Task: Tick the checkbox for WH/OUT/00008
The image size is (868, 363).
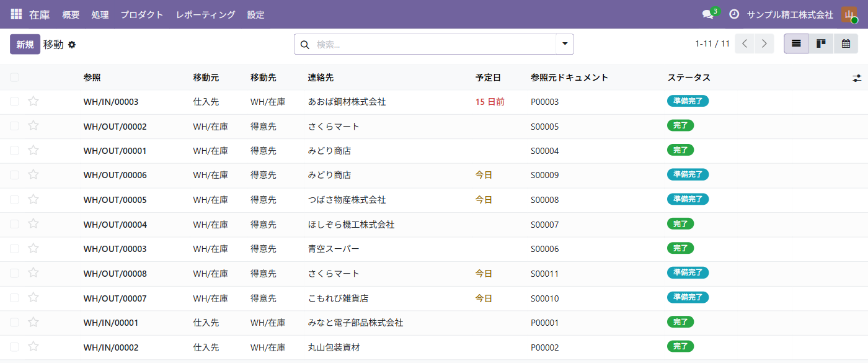Action: [14, 273]
